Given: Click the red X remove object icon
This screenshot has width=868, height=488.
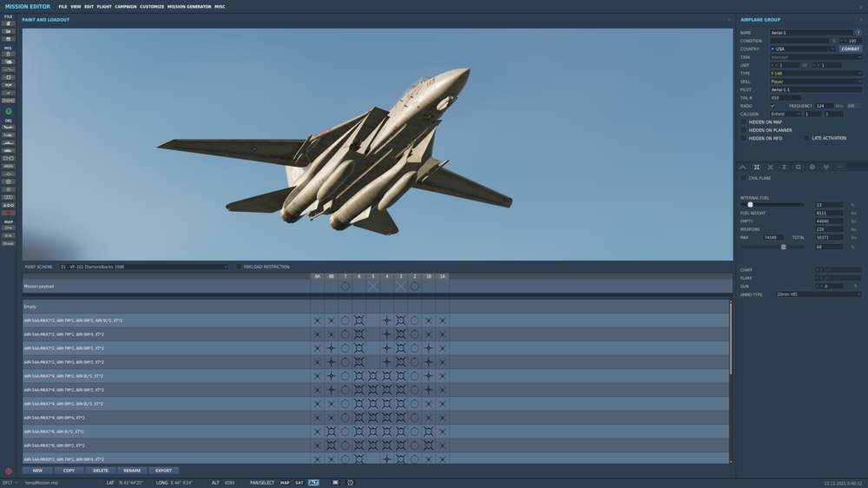Looking at the screenshot, I should coord(9,213).
